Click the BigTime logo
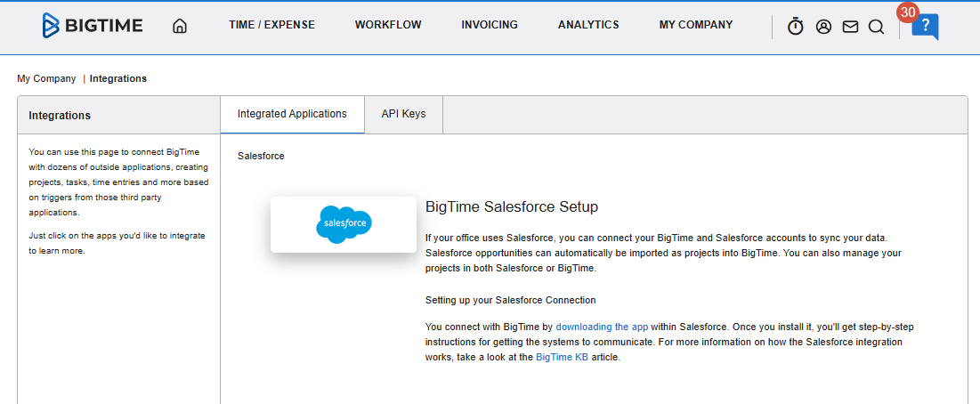 pos(93,26)
